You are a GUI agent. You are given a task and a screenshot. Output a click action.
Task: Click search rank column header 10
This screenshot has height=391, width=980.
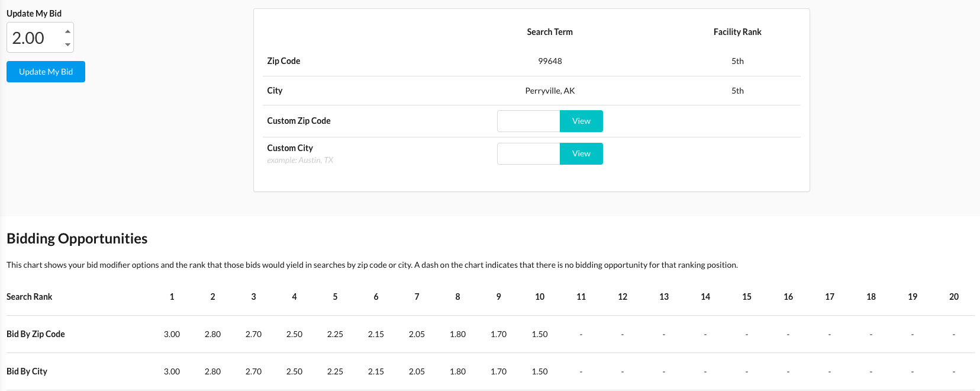[x=540, y=297]
